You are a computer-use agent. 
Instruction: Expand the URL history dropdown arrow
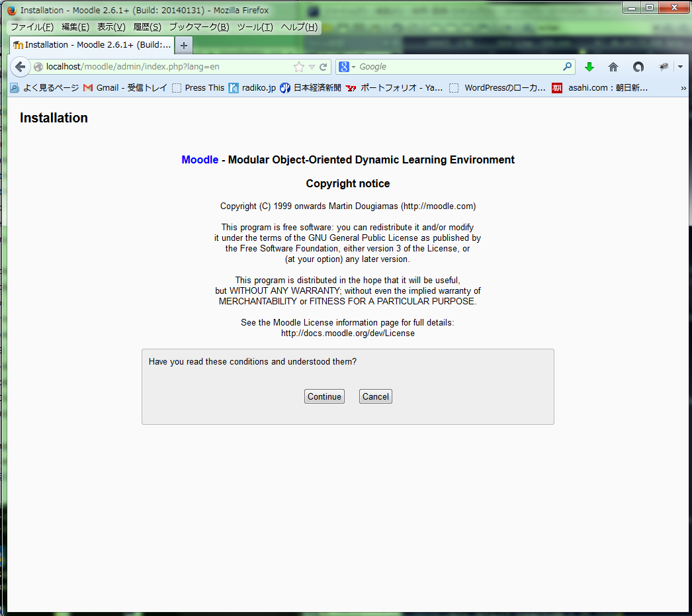pyautogui.click(x=312, y=67)
